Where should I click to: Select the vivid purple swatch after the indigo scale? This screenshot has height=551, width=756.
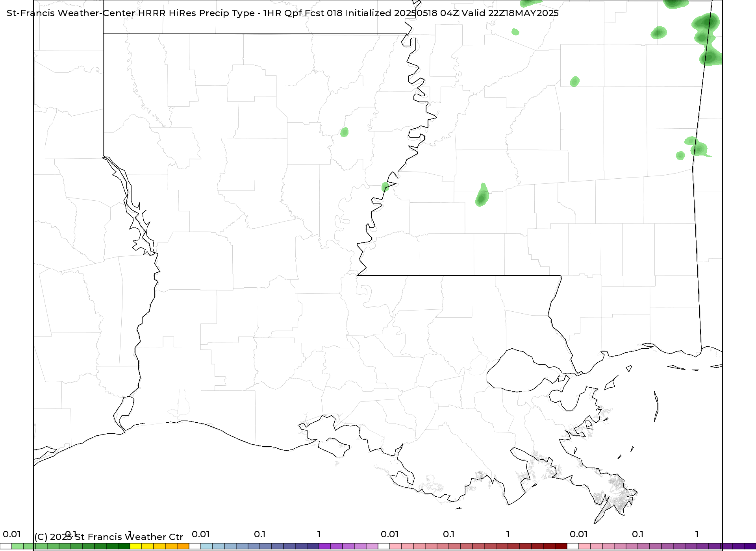pyautogui.click(x=325, y=546)
